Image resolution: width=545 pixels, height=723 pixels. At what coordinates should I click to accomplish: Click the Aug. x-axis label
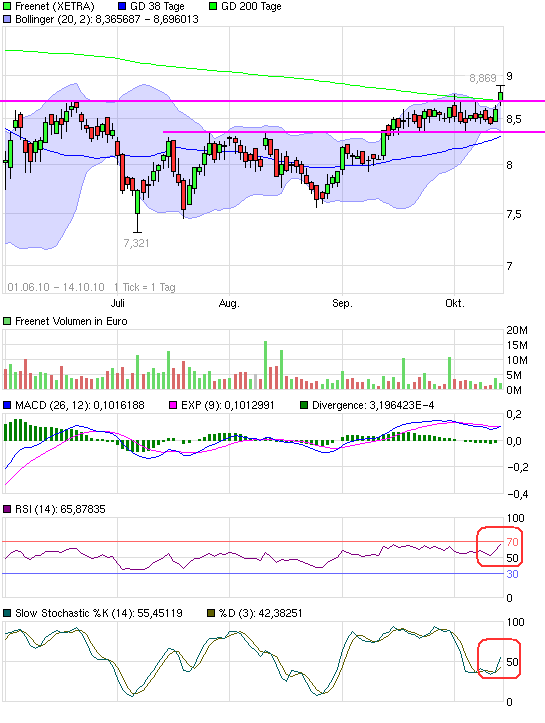point(229,303)
